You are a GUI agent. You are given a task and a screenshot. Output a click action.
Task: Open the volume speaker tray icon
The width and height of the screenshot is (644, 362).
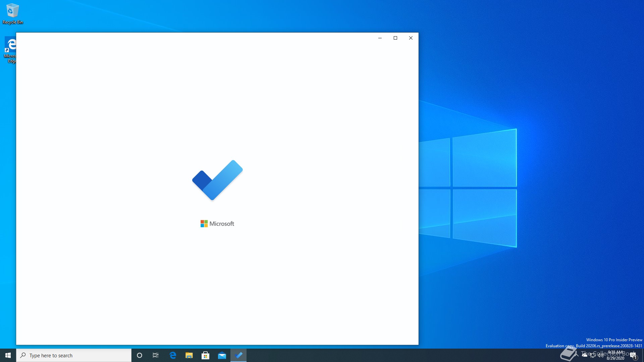pos(601,355)
